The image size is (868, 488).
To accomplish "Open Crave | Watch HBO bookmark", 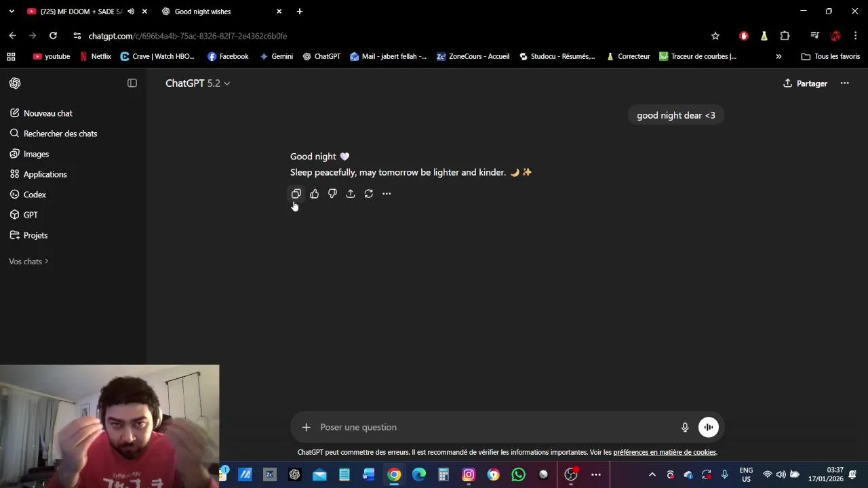I will tap(157, 56).
